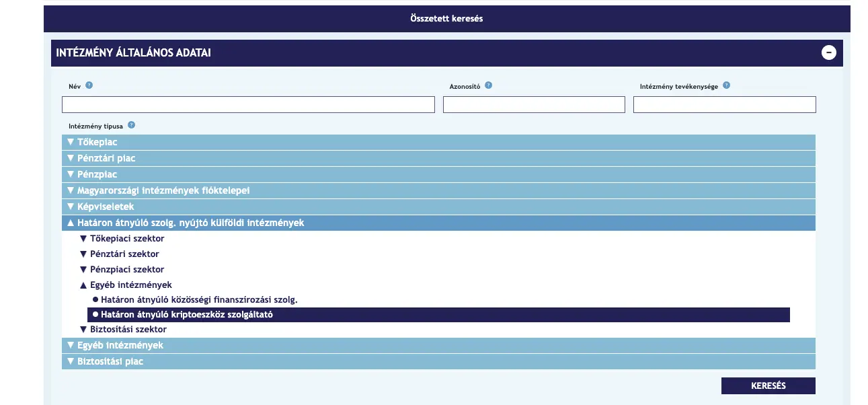This screenshot has height=405, width=868.
Task: Click help icon next to Név label
Action: [x=89, y=85]
